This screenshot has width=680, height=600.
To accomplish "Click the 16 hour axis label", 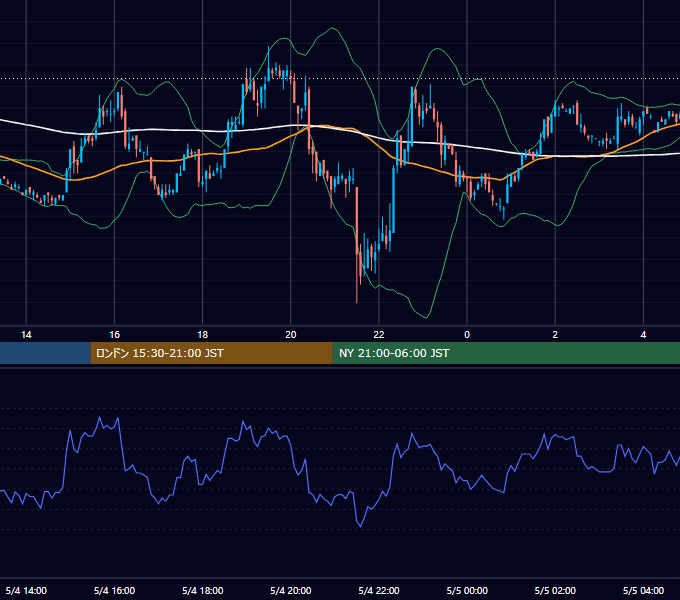I will tap(114, 335).
